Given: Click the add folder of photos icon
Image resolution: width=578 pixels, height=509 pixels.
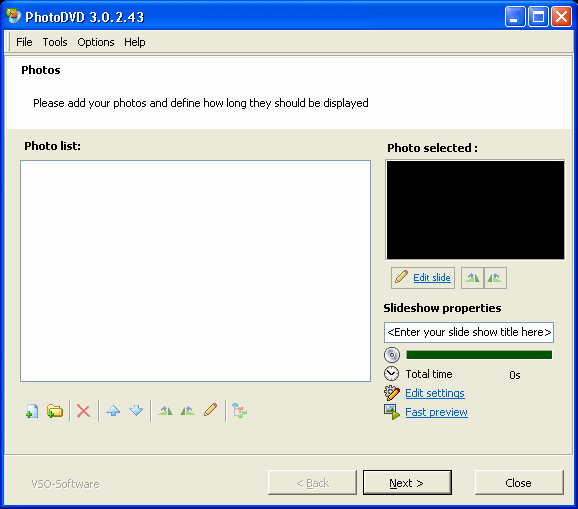Looking at the screenshot, I should pos(55,411).
